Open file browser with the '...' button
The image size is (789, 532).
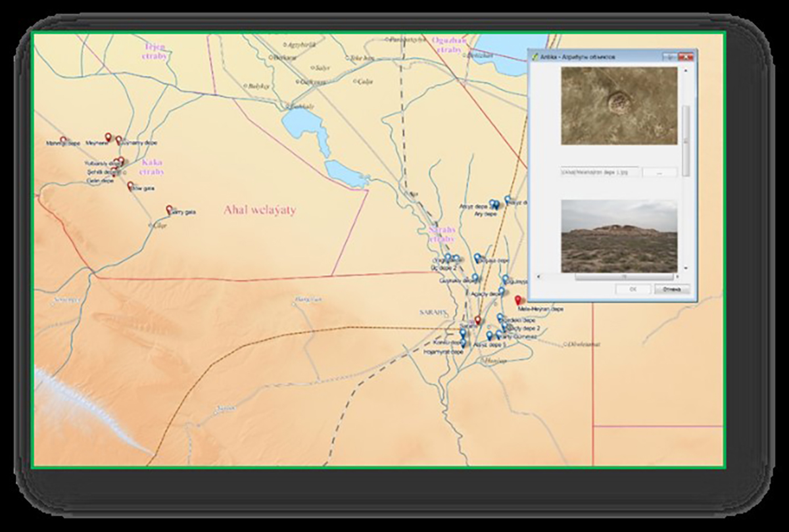(659, 172)
